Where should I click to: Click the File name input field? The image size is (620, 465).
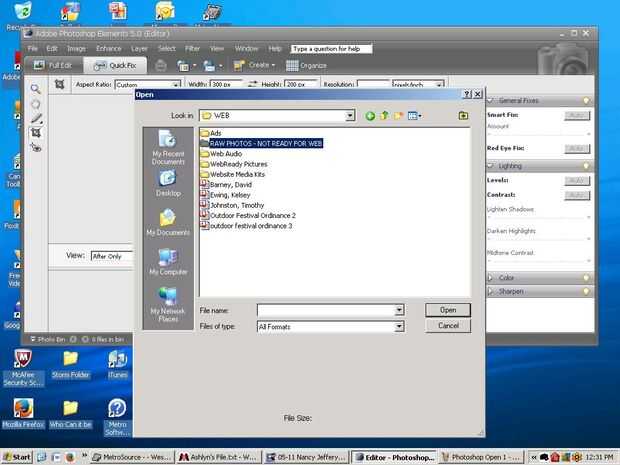click(326, 310)
